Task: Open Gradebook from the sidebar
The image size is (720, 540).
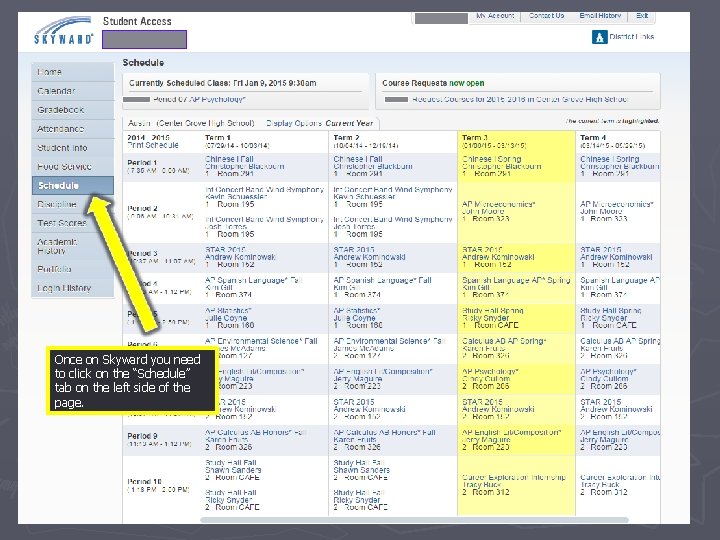Action: click(73, 110)
